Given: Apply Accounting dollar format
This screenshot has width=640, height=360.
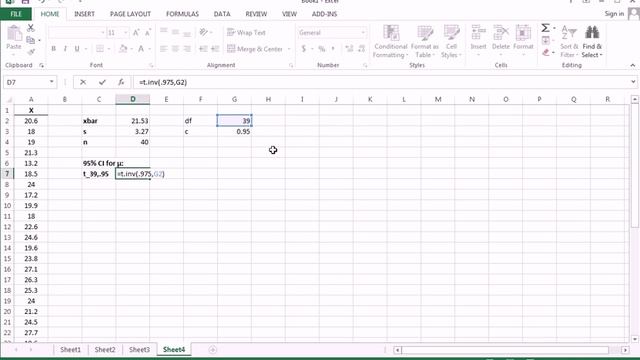Looking at the screenshot, I should [x=304, y=49].
